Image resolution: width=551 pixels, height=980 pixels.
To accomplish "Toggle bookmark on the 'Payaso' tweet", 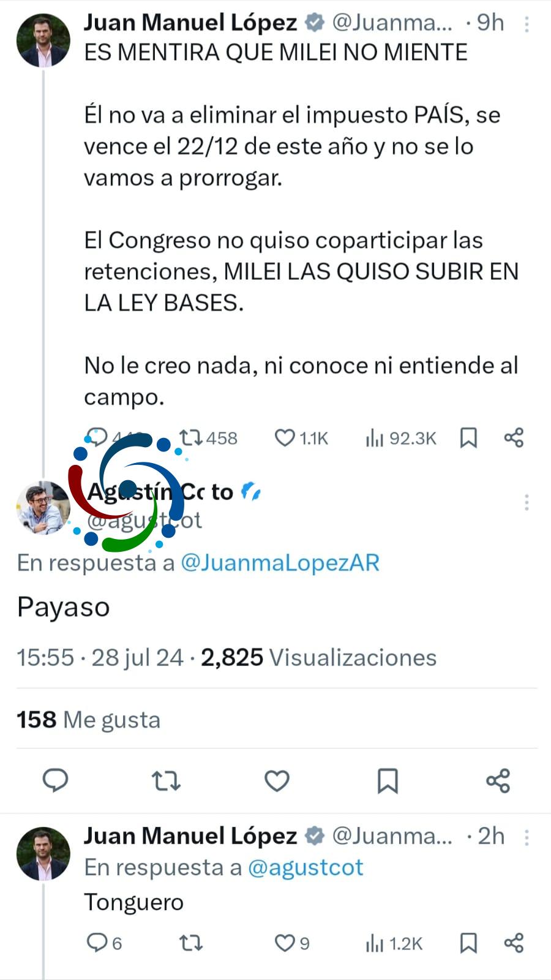I will (388, 781).
